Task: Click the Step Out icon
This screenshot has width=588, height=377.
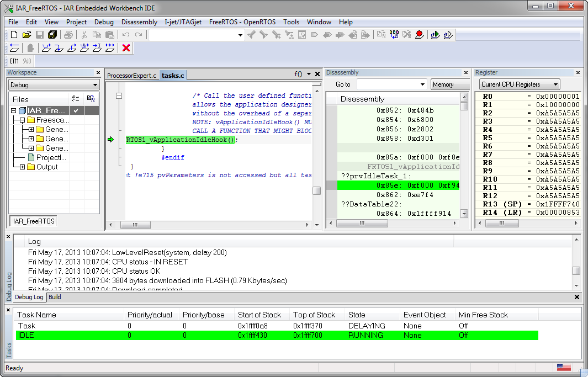Action: [72, 48]
